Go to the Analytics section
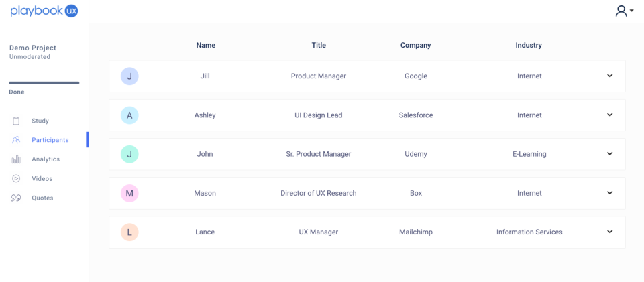Screen dimensions: 644x282 [x=46, y=159]
